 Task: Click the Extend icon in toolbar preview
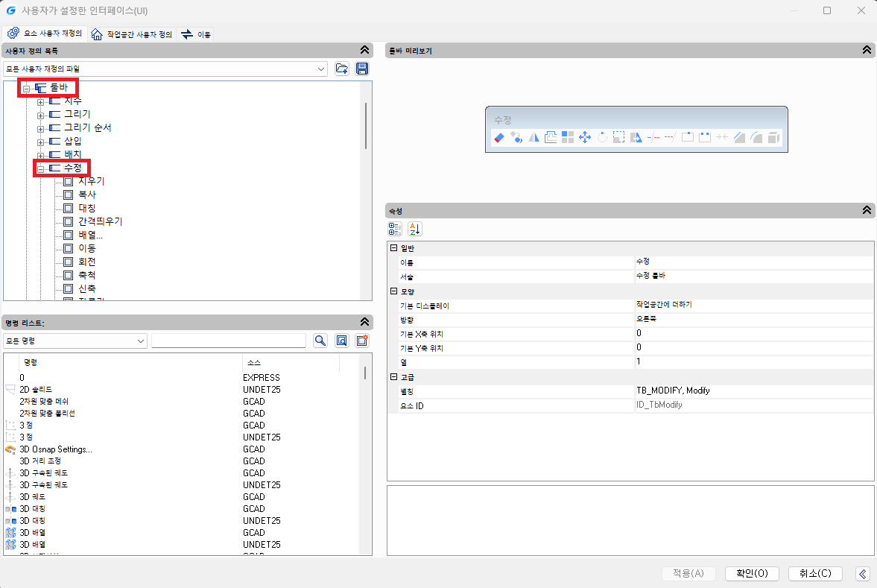coord(671,138)
